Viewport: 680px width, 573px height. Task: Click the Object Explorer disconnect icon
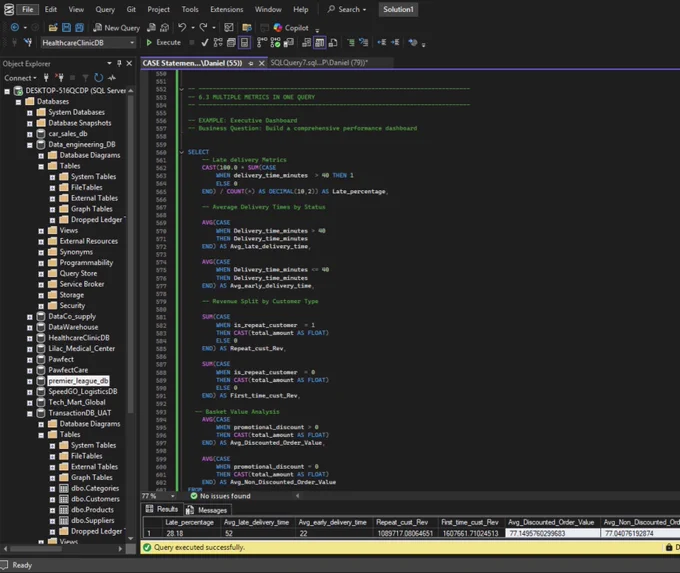[60, 78]
